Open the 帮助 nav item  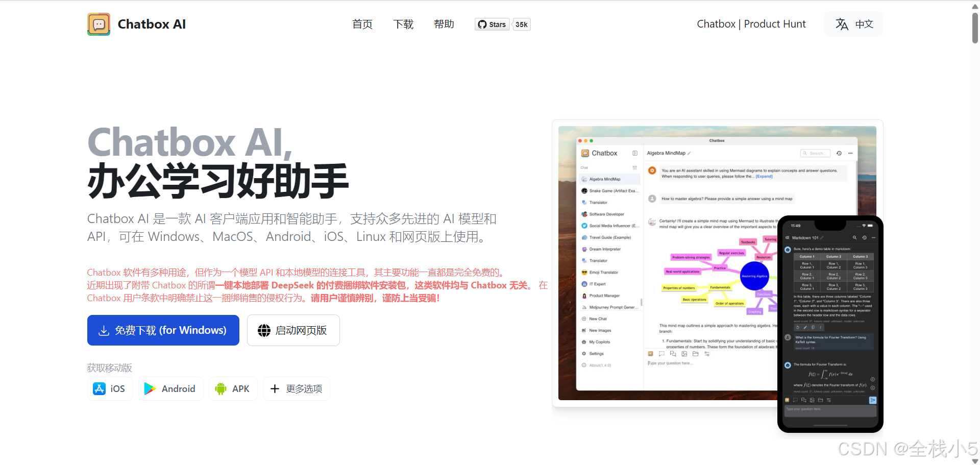[444, 24]
